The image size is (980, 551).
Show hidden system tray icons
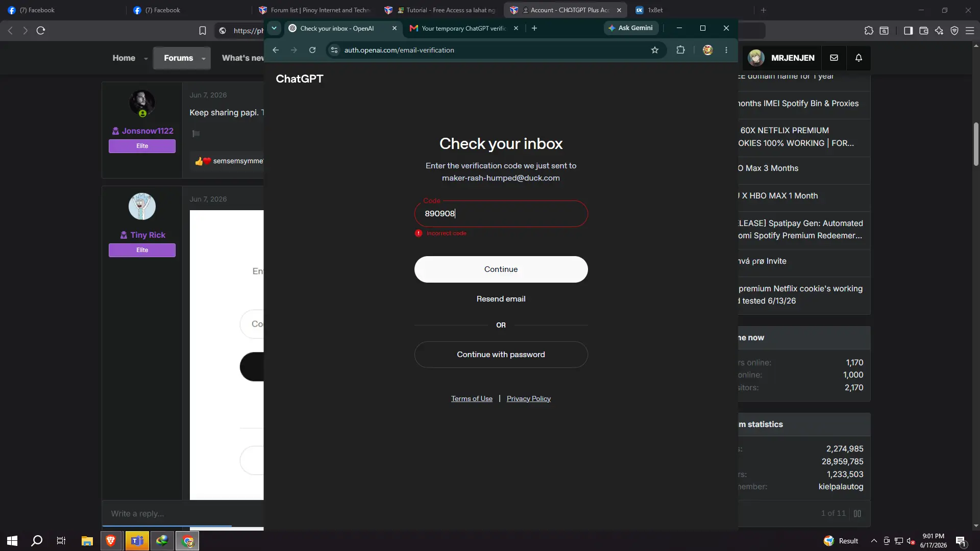[x=874, y=541]
